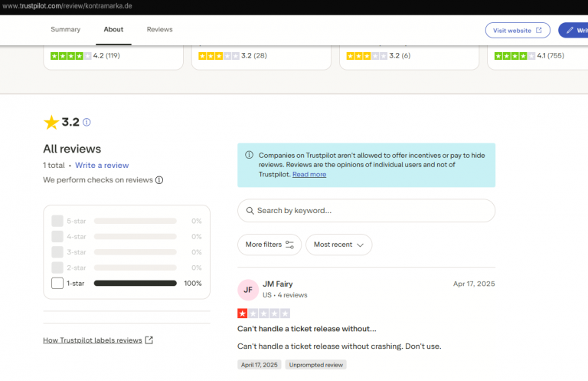Click the magnifier icon in search box

(x=250, y=211)
